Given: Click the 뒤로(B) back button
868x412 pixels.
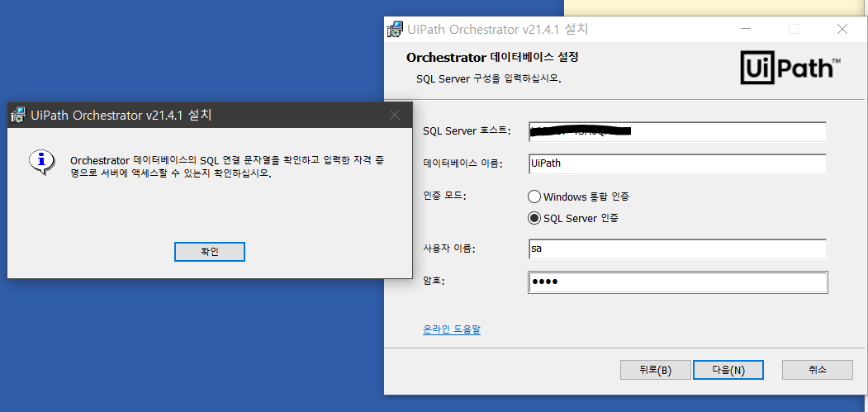Looking at the screenshot, I should (x=656, y=370).
